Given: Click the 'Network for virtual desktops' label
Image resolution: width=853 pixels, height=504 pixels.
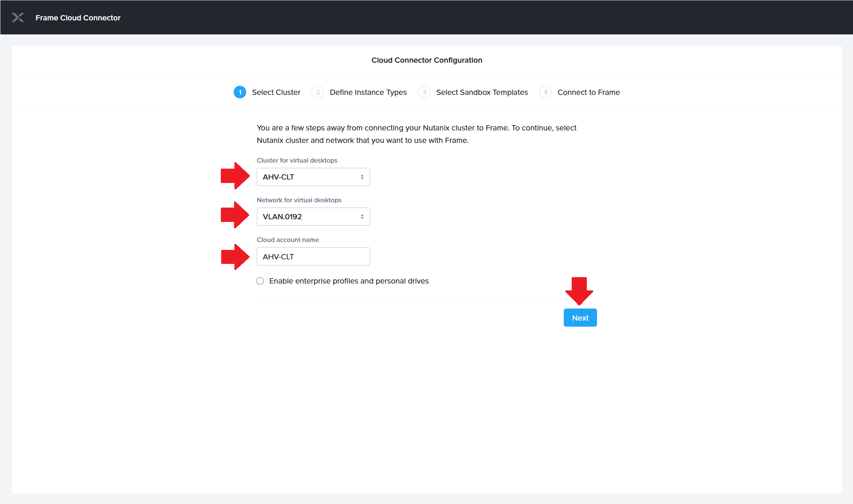Looking at the screenshot, I should (x=299, y=200).
